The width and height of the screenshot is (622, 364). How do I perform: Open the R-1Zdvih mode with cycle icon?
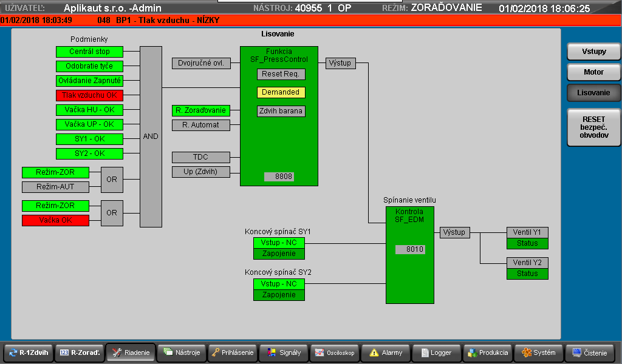coord(28,352)
